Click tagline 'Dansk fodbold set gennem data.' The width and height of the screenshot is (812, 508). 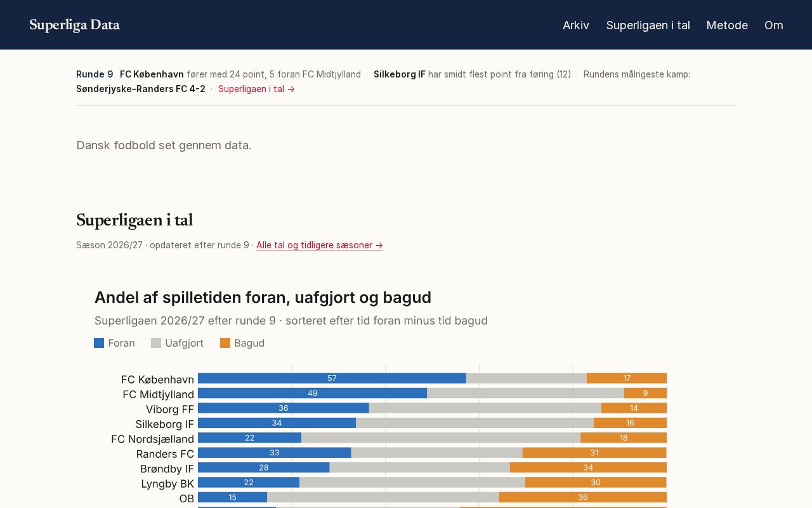pos(164,145)
